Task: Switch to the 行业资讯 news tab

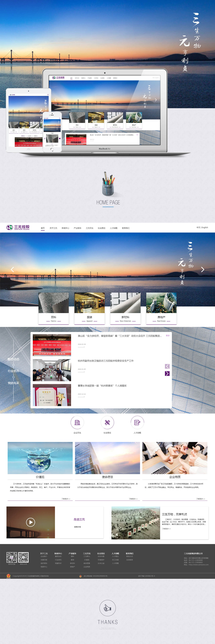Action: [x=13, y=371]
